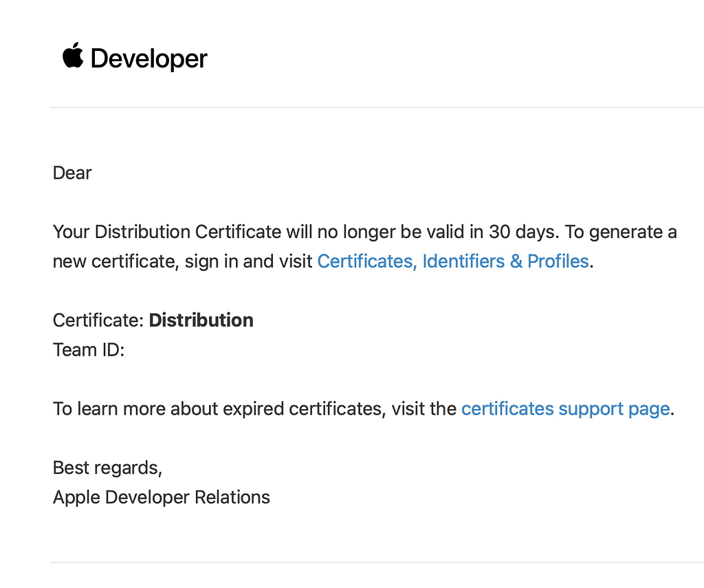Viewport: 704px width, 588px height.
Task: Click the Apple logo icon
Action: click(x=73, y=56)
